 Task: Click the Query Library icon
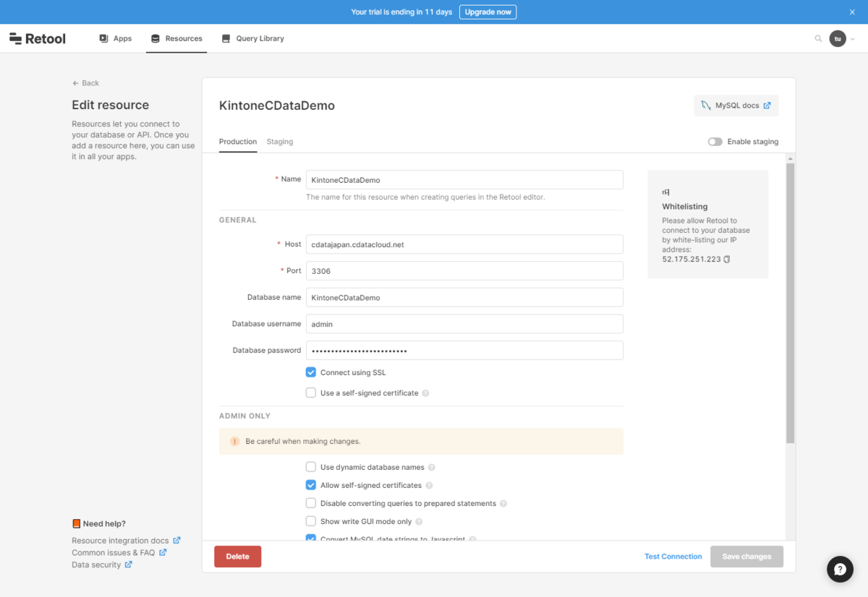pos(226,38)
